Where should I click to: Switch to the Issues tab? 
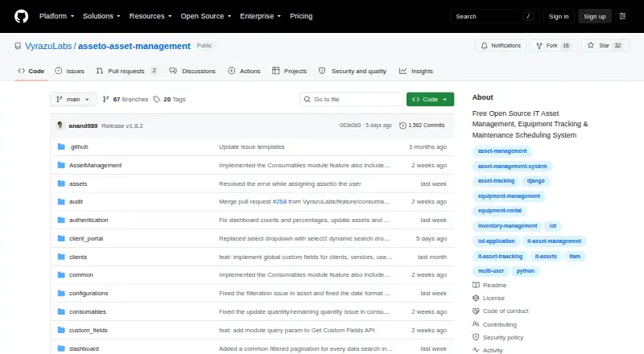tap(70, 71)
